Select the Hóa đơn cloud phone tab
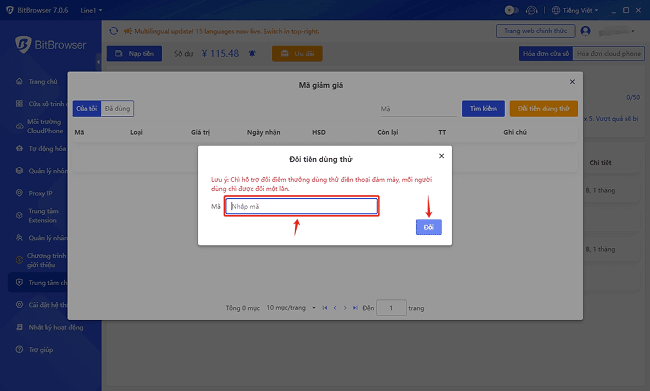650x391 pixels. point(609,53)
